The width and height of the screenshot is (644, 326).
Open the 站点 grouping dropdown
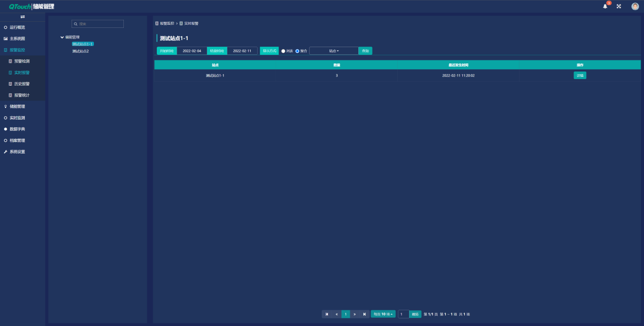pos(333,51)
